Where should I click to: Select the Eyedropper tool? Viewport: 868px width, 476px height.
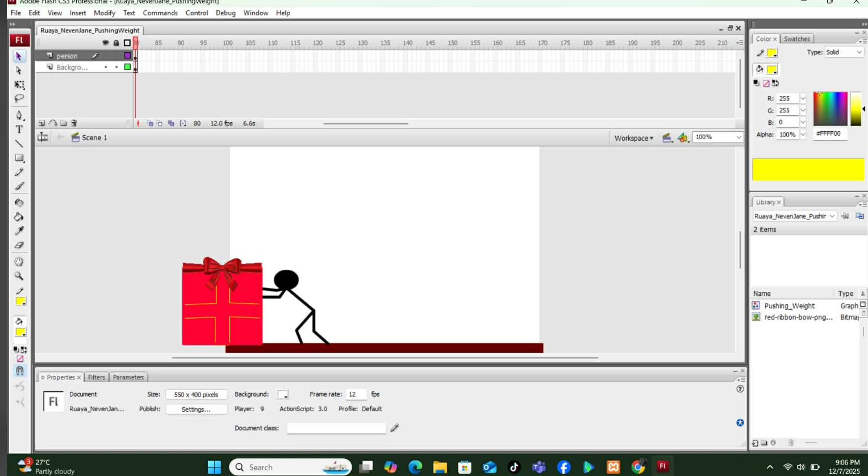(19, 231)
